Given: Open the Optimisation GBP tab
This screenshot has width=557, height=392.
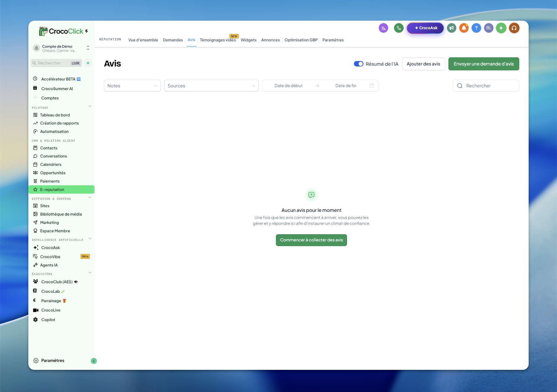Looking at the screenshot, I should tap(301, 40).
